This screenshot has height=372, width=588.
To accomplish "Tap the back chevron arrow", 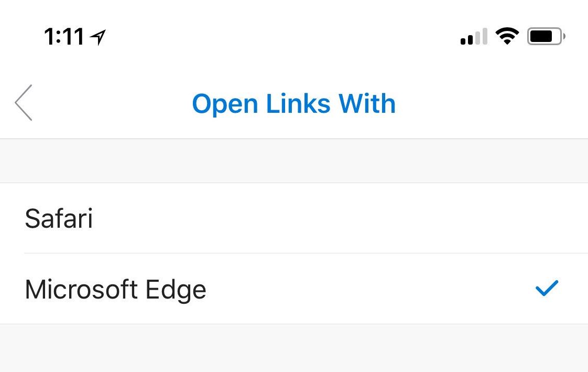I will pyautogui.click(x=24, y=103).
